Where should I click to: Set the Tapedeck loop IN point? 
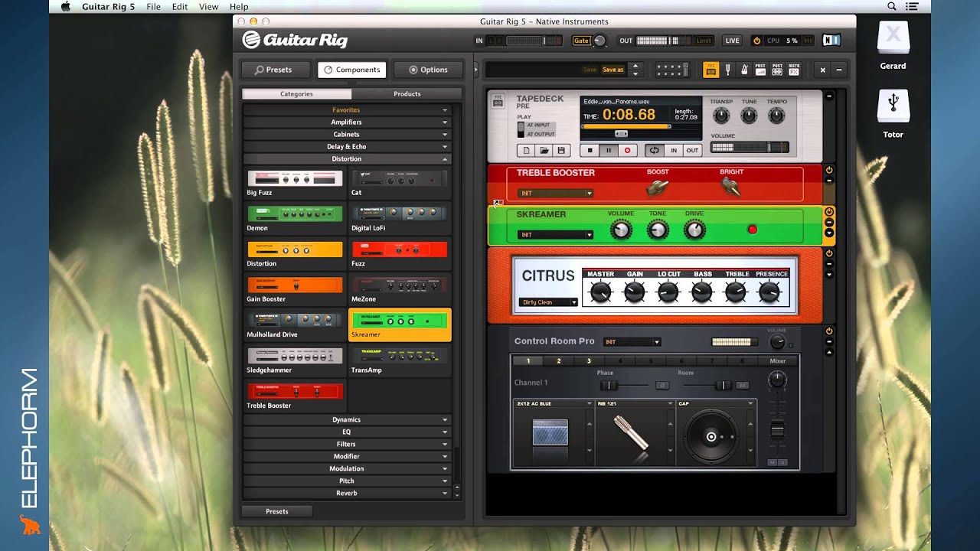pos(674,151)
